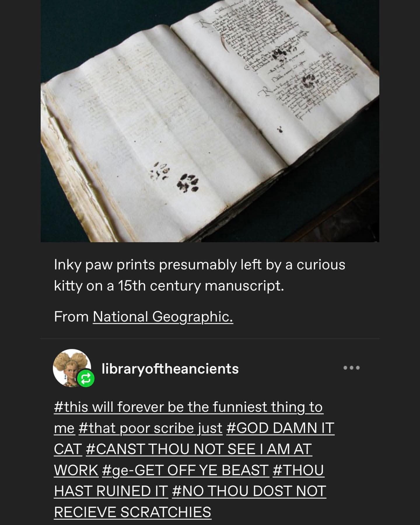
Task: Open the '#this will forever be the funniest' tag
Action: click(188, 407)
